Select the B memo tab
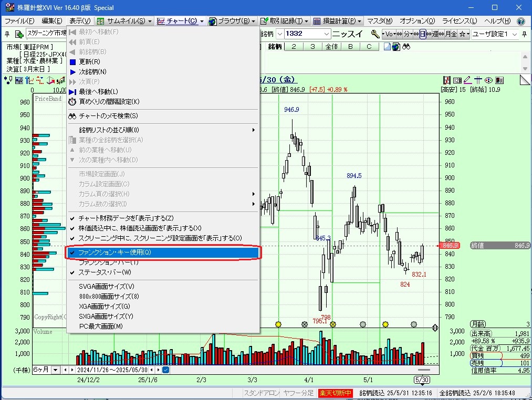 click(x=350, y=47)
